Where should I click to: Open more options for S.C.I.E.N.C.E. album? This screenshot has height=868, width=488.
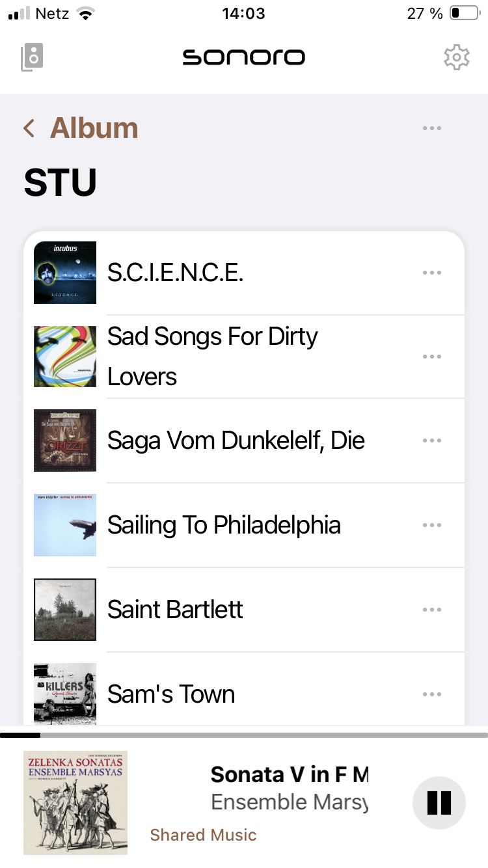click(432, 273)
